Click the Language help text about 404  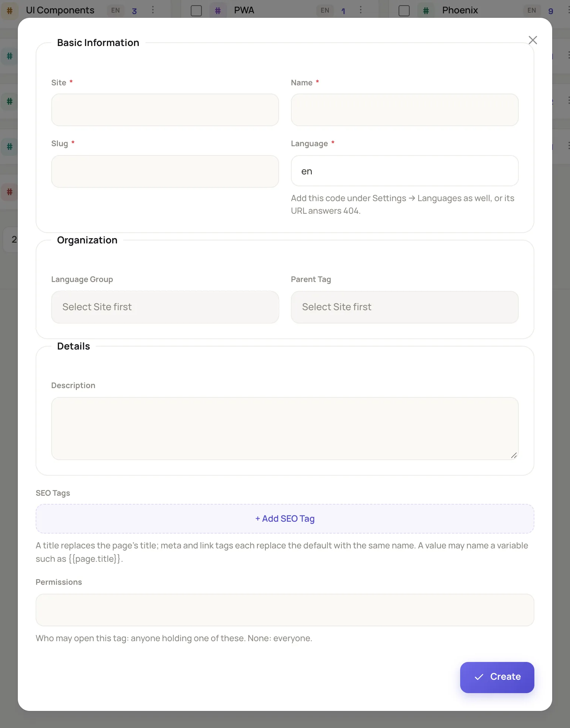(403, 204)
